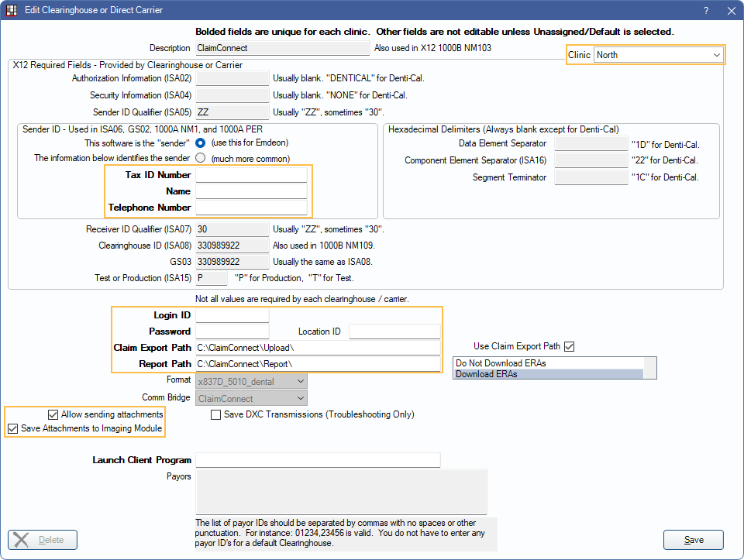Image resolution: width=744 pixels, height=560 pixels.
Task: Click into the Claim Export Path field
Action: point(317,348)
